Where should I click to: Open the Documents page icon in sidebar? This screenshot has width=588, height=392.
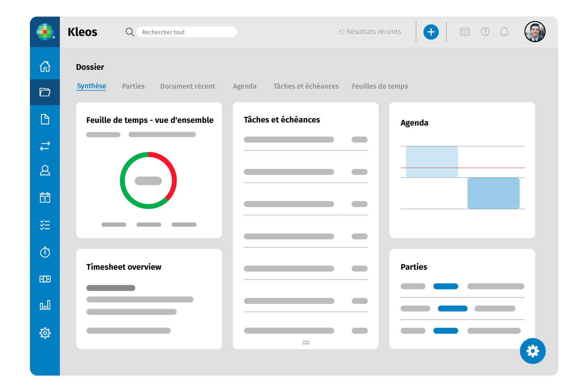(45, 119)
